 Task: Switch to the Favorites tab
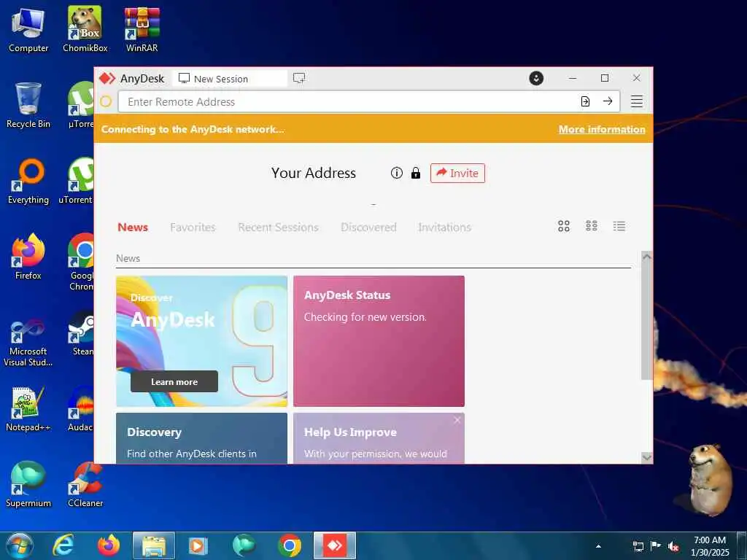[193, 227]
